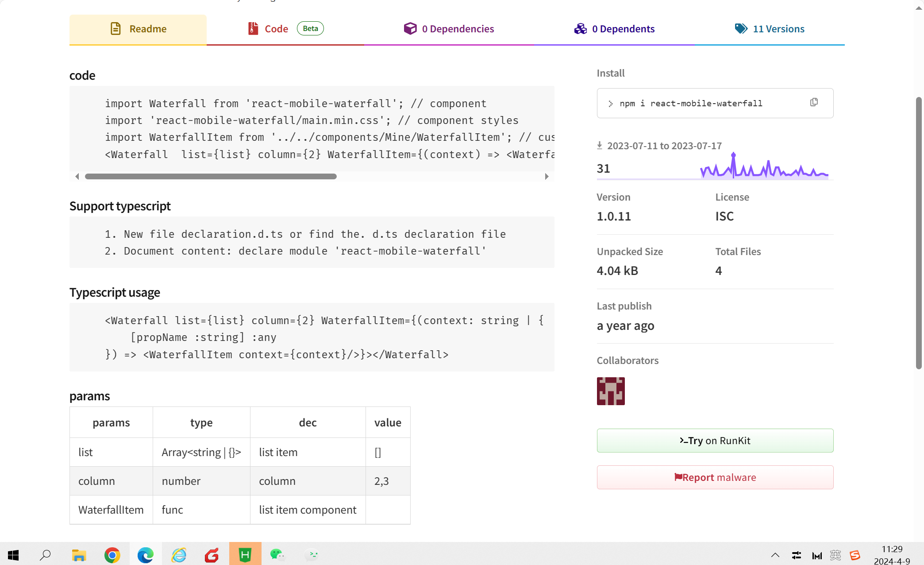Open the 0 Dependencies tab
The width and height of the screenshot is (924, 565).
(x=449, y=29)
